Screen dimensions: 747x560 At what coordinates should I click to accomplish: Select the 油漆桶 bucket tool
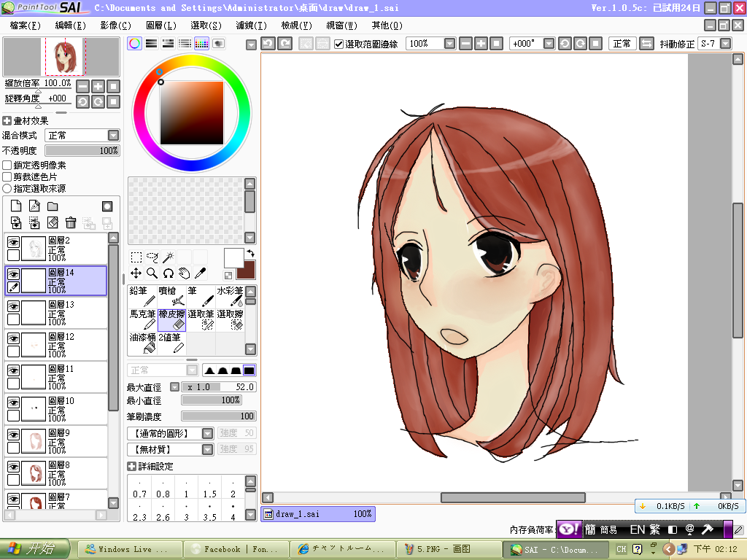click(x=142, y=343)
